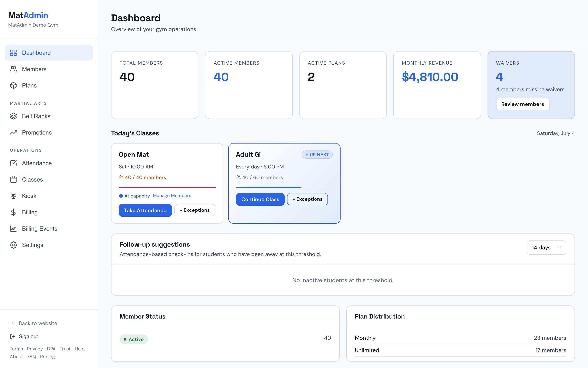Open the FAQ footer link

pos(31,357)
